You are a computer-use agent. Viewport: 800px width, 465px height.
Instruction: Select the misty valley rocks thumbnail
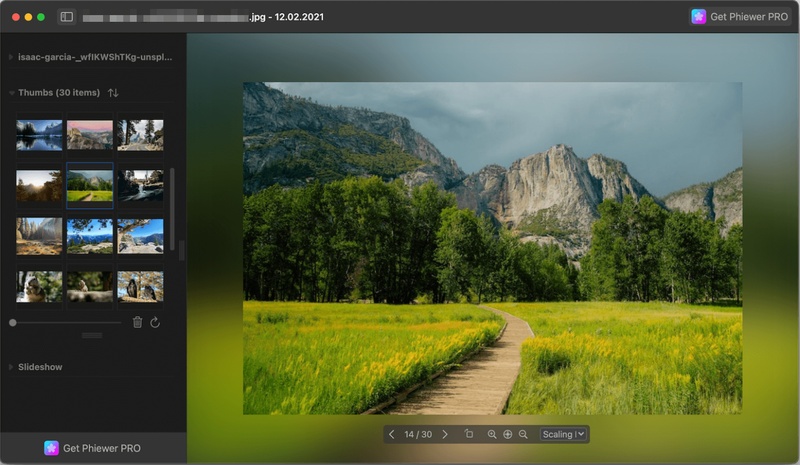(x=39, y=236)
